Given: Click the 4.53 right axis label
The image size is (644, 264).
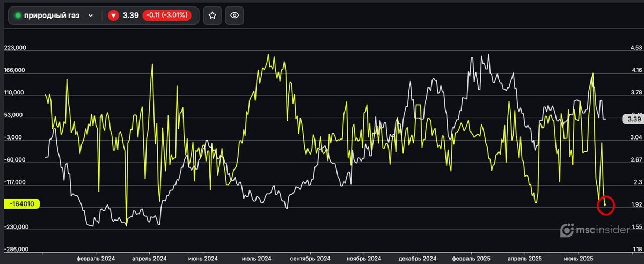Looking at the screenshot, I should coord(636,48).
